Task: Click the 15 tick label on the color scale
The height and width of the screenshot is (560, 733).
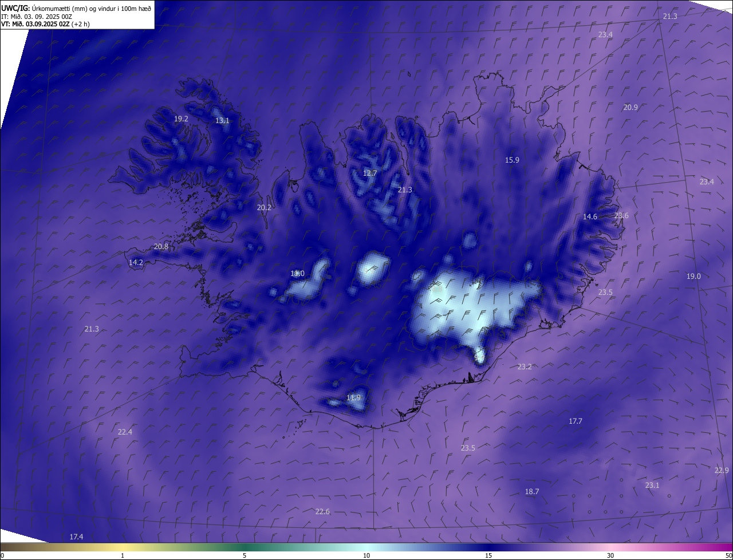Action: coord(488,555)
